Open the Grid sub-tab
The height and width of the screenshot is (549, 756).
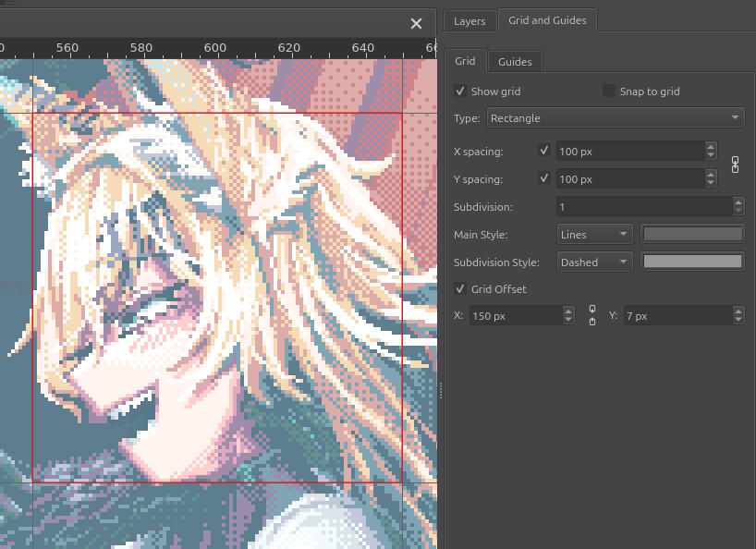click(x=465, y=61)
